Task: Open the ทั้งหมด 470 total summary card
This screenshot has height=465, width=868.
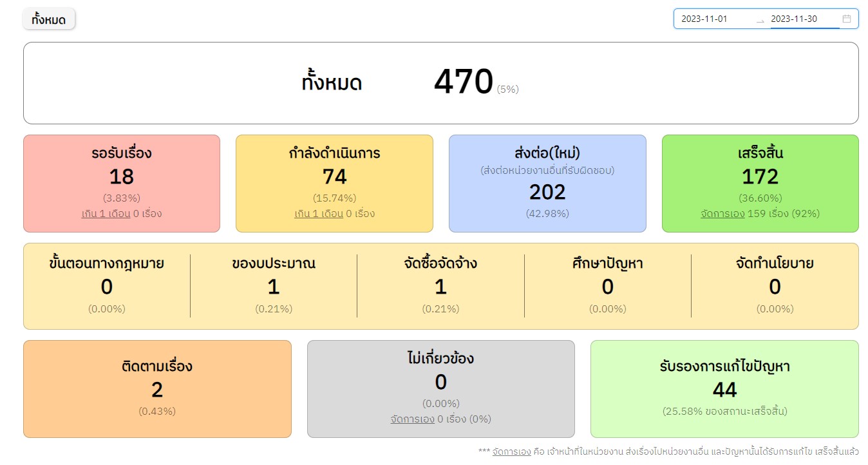Action: 440,83
